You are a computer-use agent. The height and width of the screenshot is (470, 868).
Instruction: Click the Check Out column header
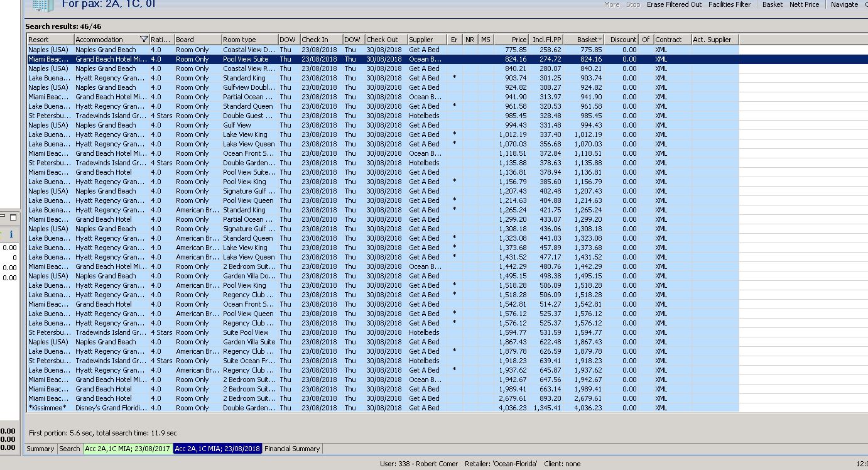tap(386, 40)
